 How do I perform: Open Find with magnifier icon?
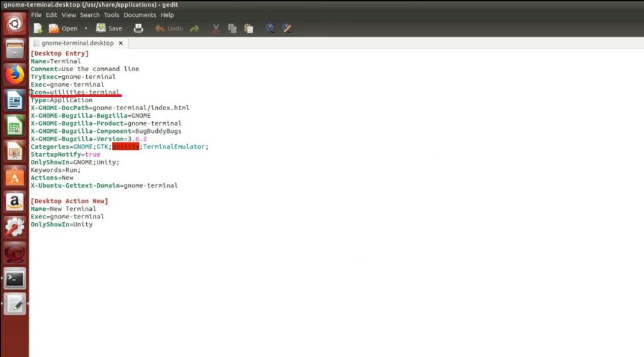click(x=270, y=28)
